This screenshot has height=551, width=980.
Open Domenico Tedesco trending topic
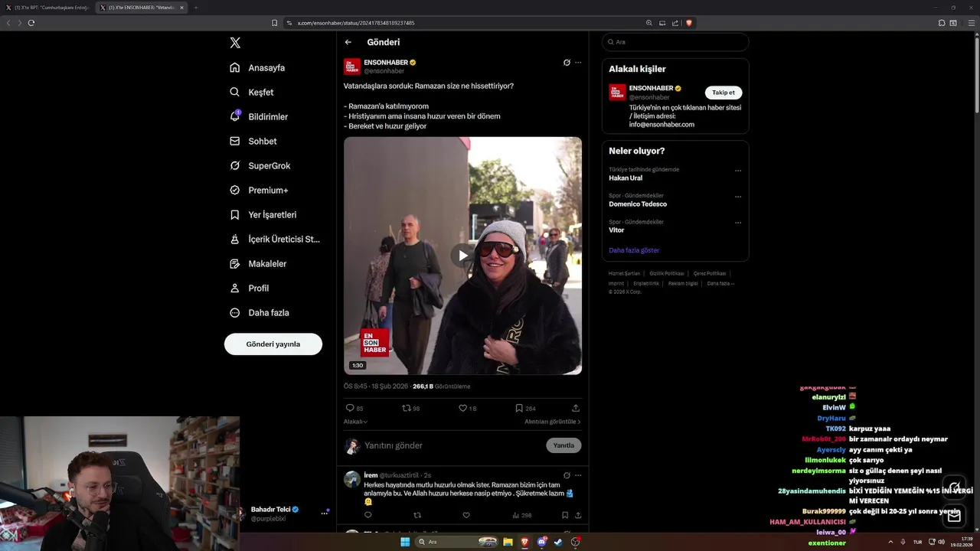pyautogui.click(x=638, y=204)
